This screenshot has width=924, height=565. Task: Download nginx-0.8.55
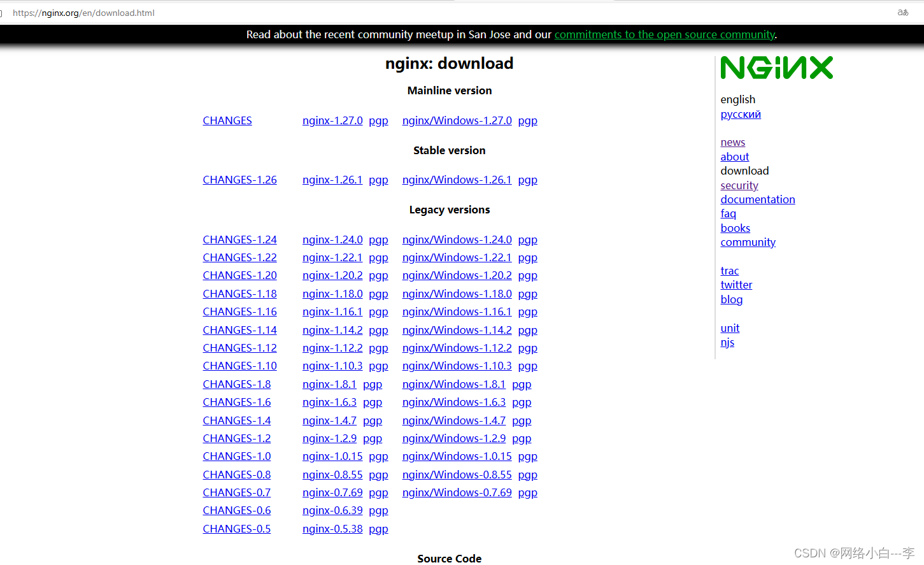(x=332, y=475)
